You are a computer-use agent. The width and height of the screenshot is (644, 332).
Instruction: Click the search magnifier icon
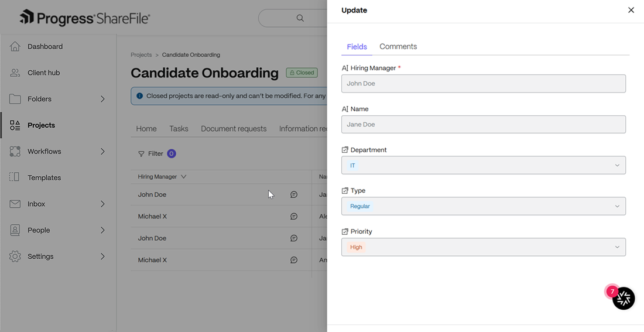pyautogui.click(x=300, y=18)
